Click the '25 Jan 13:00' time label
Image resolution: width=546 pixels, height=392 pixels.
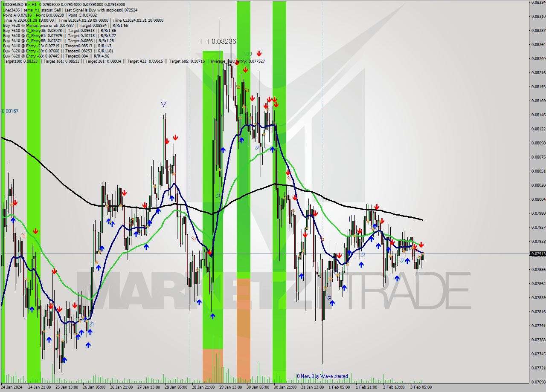pyautogui.click(x=67, y=387)
